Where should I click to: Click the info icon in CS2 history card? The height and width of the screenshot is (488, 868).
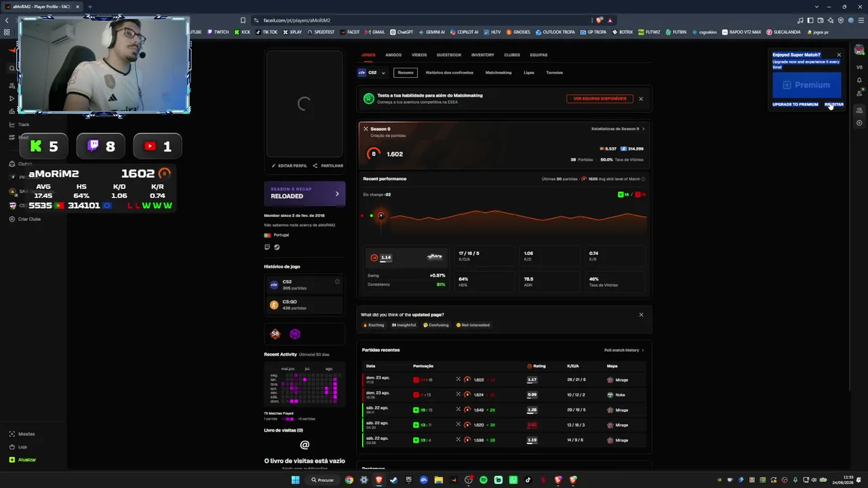(337, 282)
